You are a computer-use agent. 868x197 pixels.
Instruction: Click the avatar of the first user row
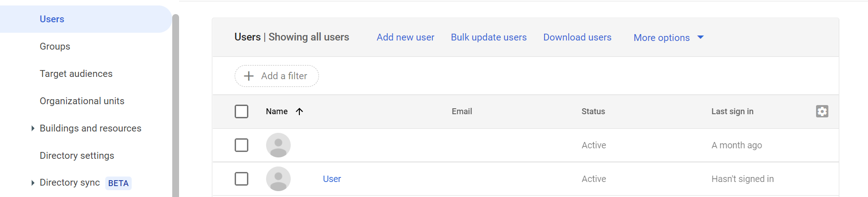tap(278, 145)
